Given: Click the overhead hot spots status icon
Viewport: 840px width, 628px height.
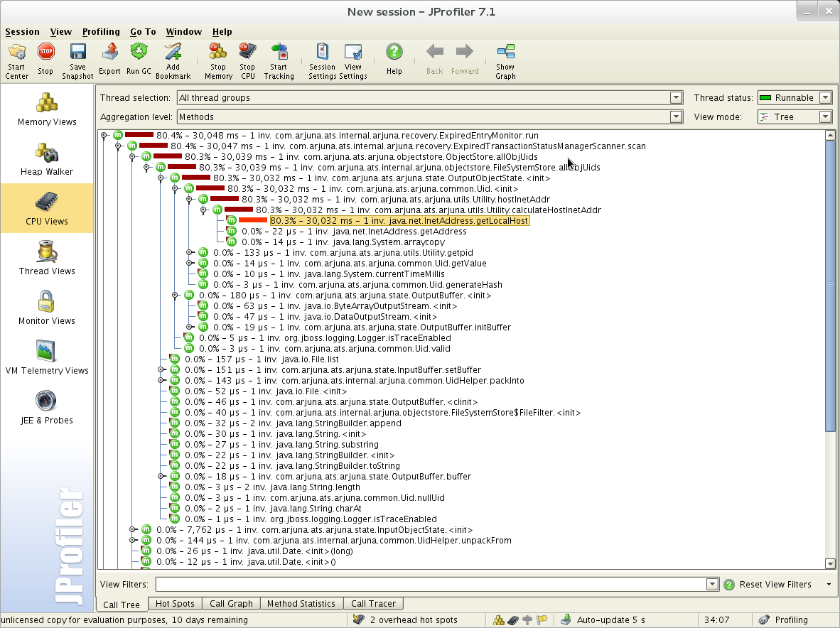Looking at the screenshot, I should coord(359,619).
